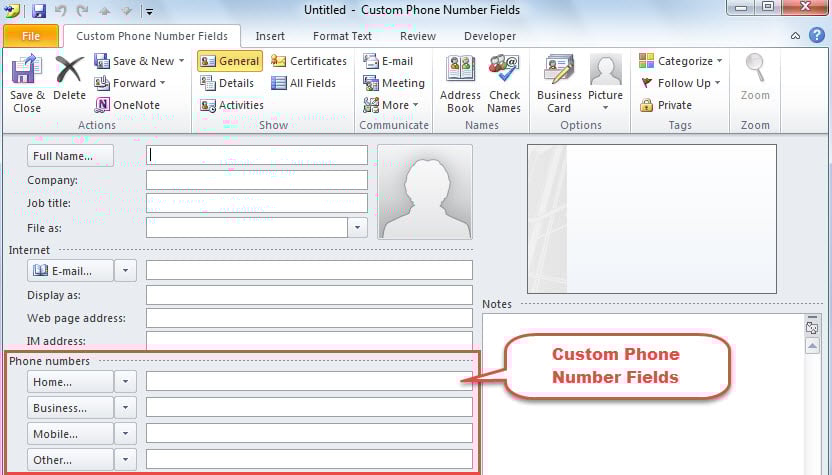Image resolution: width=832 pixels, height=475 pixels.
Task: Open the File as combo box
Action: click(358, 227)
